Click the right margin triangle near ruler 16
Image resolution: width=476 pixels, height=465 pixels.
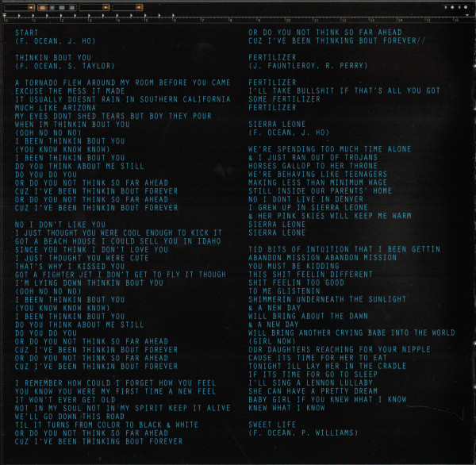[x=467, y=15]
